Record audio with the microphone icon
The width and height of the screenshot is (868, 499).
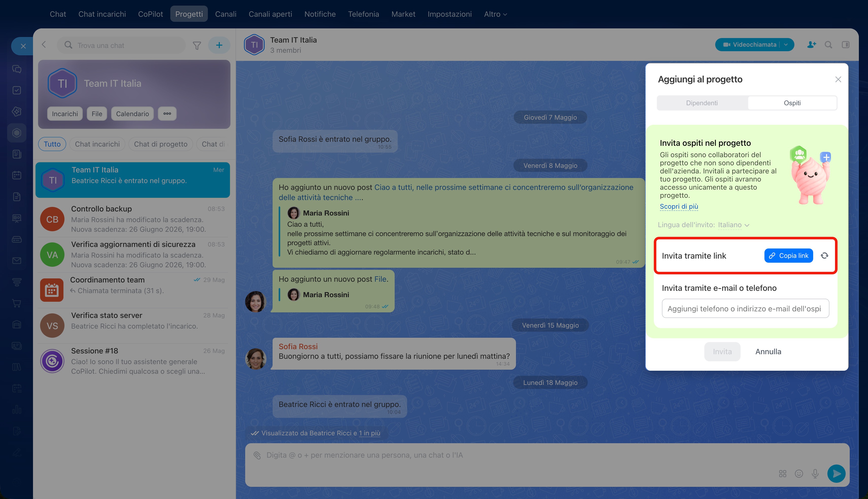[x=815, y=474]
